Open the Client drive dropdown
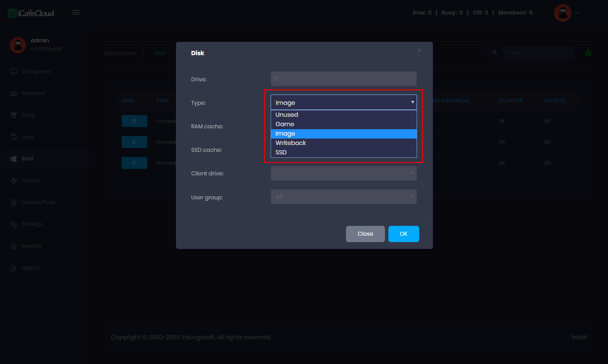This screenshot has height=364, width=608. tap(343, 173)
